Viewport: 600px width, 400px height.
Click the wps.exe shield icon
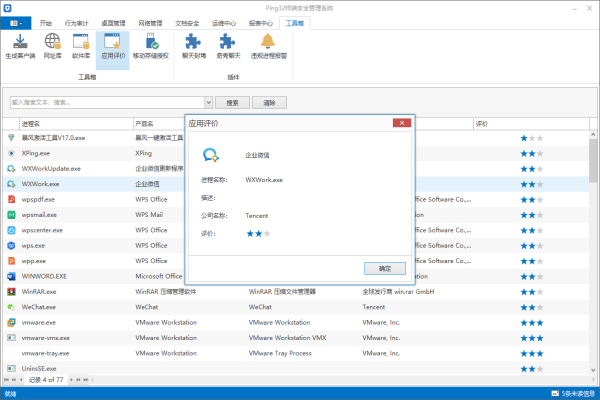[11, 245]
